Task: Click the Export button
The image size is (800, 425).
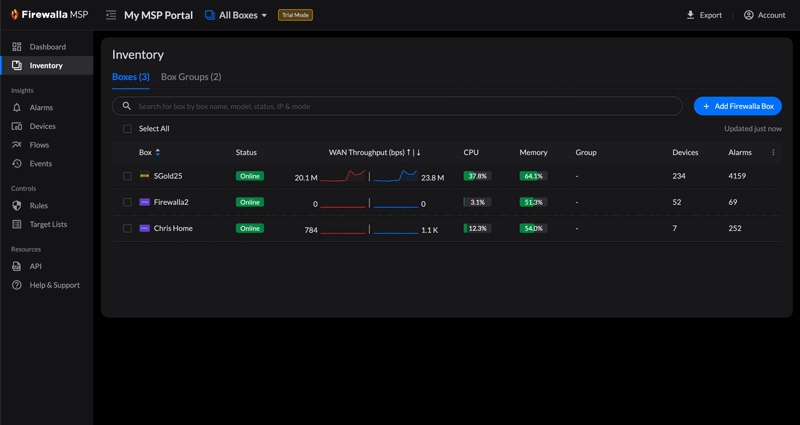Action: [704, 15]
